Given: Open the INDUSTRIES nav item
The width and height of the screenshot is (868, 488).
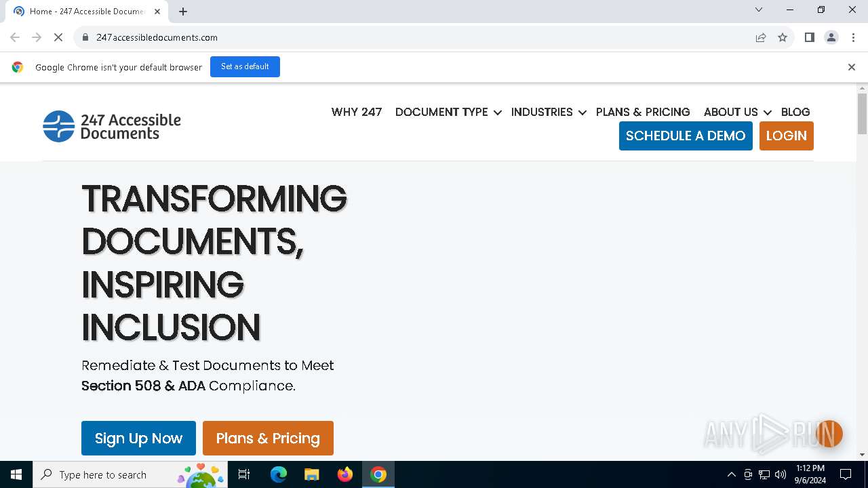Looking at the screenshot, I should click(x=542, y=112).
